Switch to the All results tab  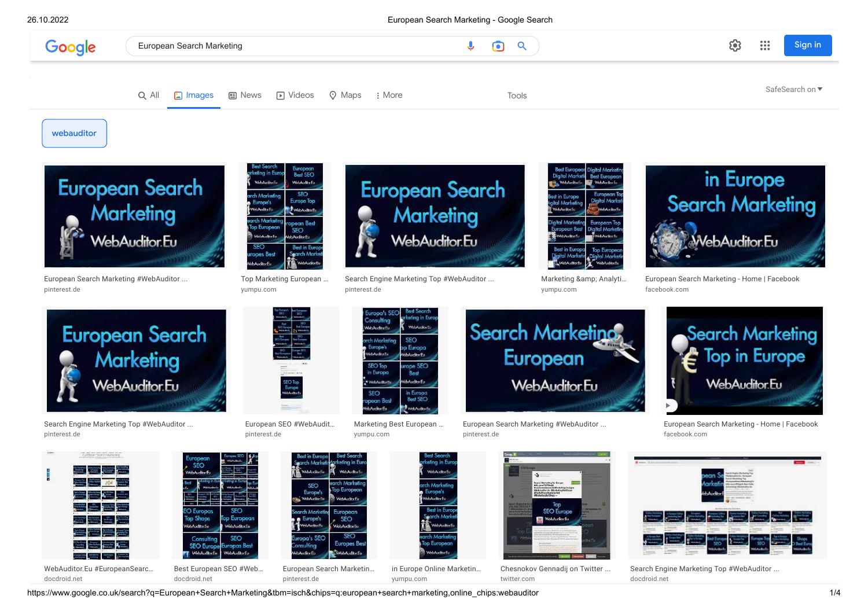148,95
